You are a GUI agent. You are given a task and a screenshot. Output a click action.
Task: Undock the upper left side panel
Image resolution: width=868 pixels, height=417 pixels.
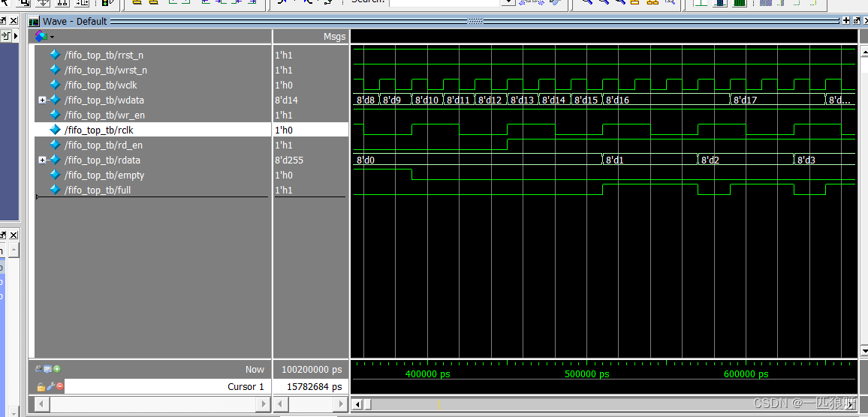point(3,21)
